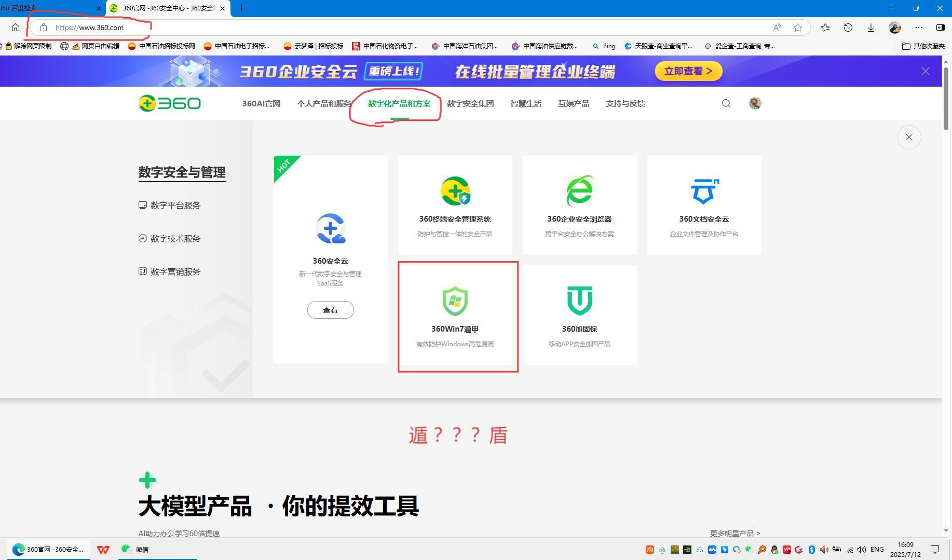The width and height of the screenshot is (952, 560).
Task: Click the user avatar in site header
Action: 755,103
